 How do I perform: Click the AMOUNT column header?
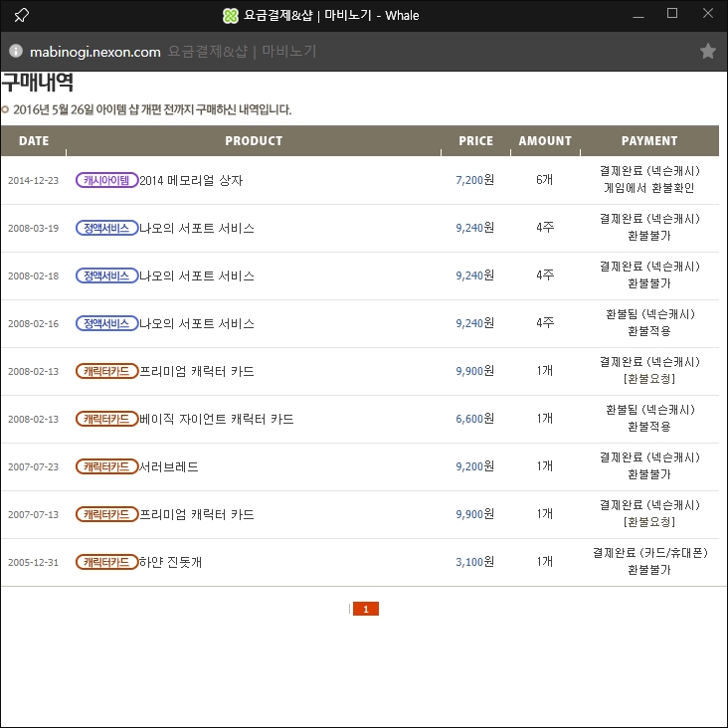point(545,140)
